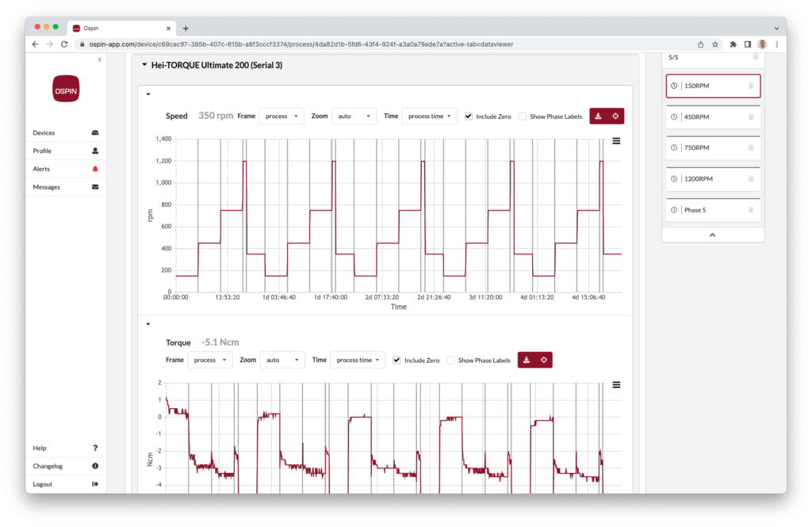This screenshot has height=527, width=812.
Task: Open Speed chart Zoom dropdown
Action: [354, 116]
